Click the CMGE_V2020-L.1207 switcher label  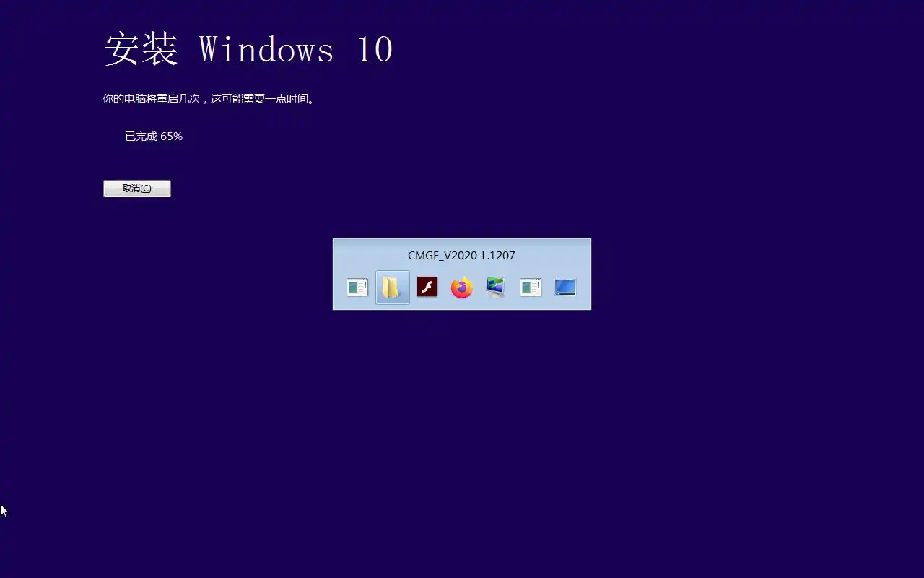pos(461,255)
